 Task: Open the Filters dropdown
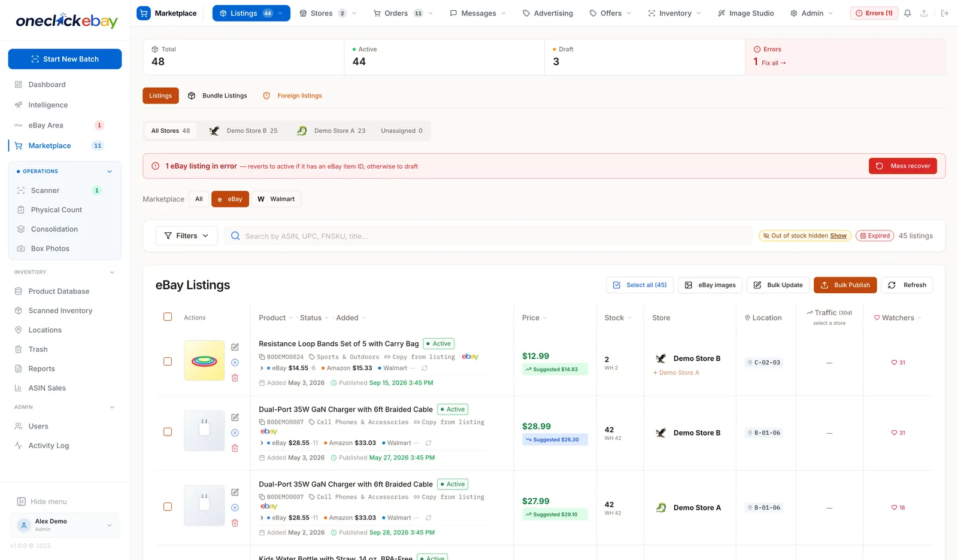(x=186, y=236)
